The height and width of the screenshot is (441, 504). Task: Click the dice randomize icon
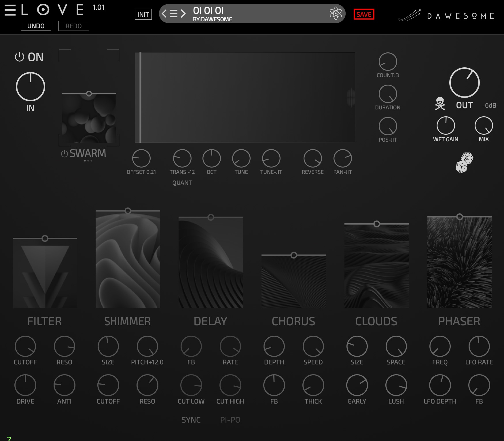[464, 163]
